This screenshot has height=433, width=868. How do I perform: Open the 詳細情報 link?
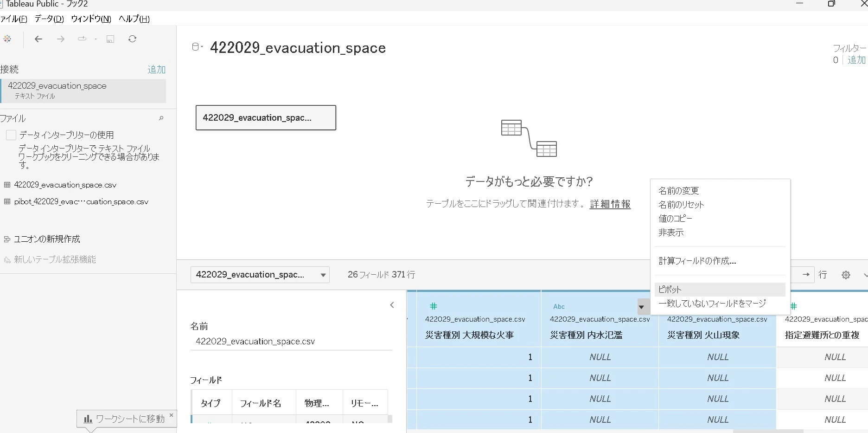coord(610,204)
